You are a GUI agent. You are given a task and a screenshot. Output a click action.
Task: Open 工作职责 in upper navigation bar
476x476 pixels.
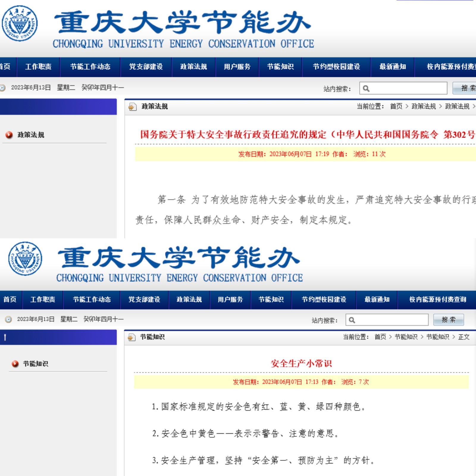tap(38, 67)
